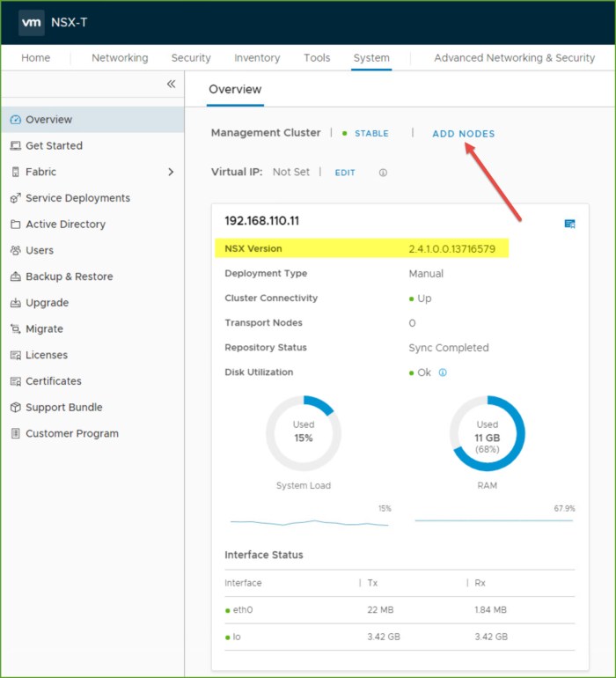Screen dimensions: 616x678
Task: Click the Active Directory folder icon
Action: 15,225
